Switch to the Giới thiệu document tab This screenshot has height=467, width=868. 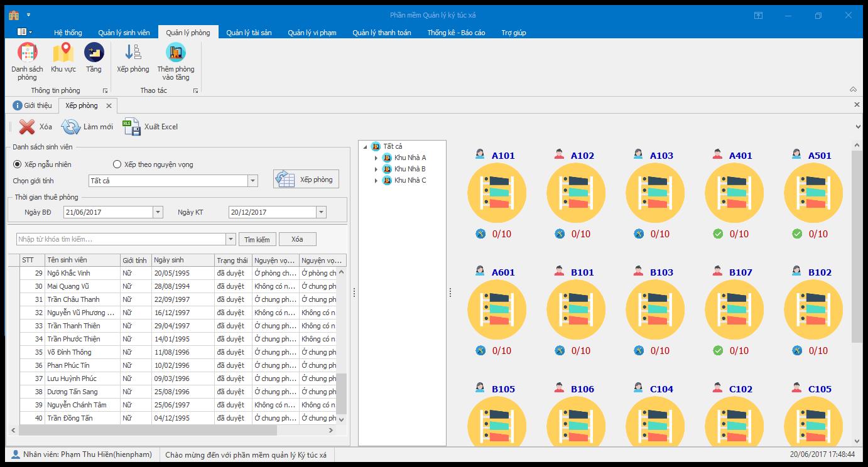click(x=33, y=105)
